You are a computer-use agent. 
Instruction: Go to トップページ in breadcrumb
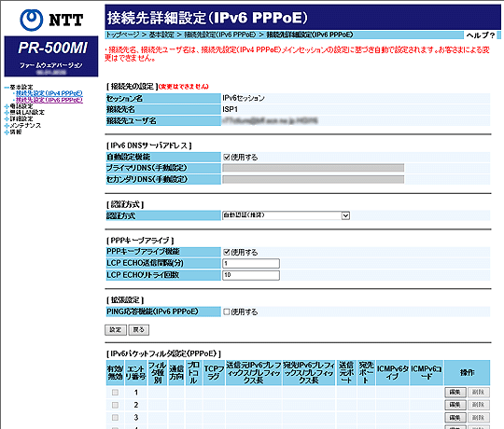point(122,35)
